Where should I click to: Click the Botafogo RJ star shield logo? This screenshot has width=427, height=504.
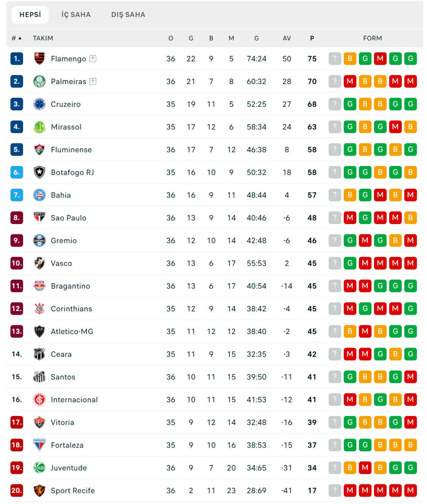tap(39, 172)
